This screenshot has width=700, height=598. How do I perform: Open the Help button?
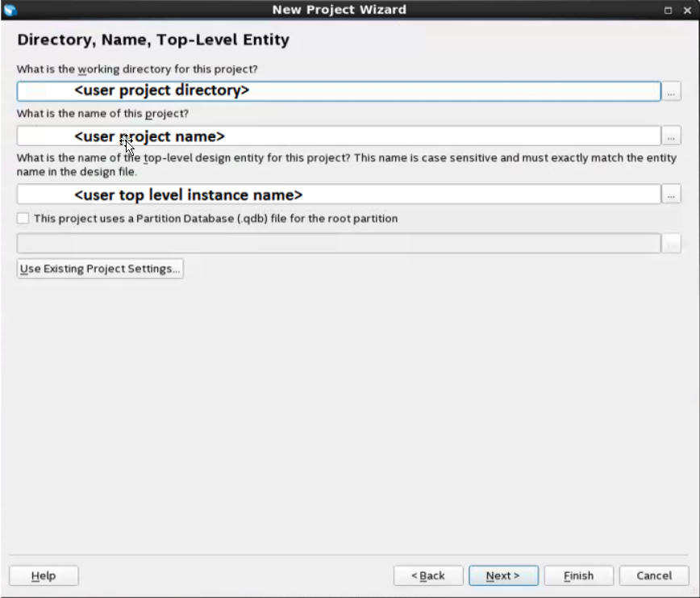click(44, 575)
